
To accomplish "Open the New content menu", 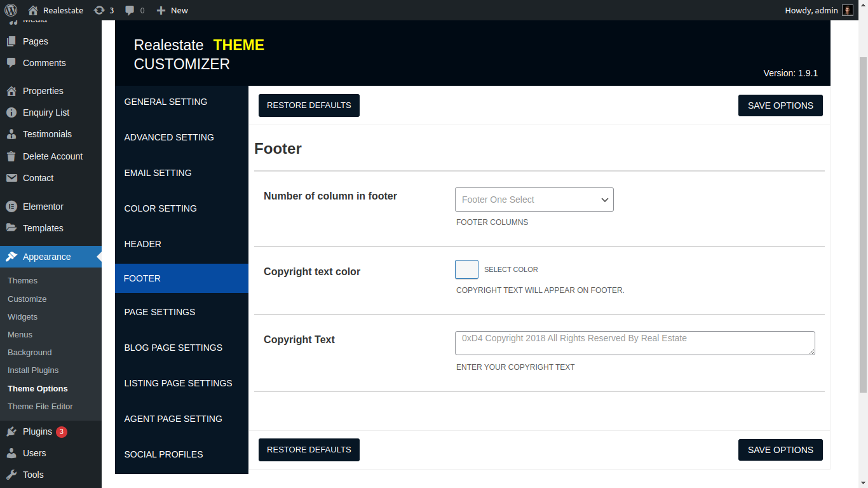I will pyautogui.click(x=172, y=10).
